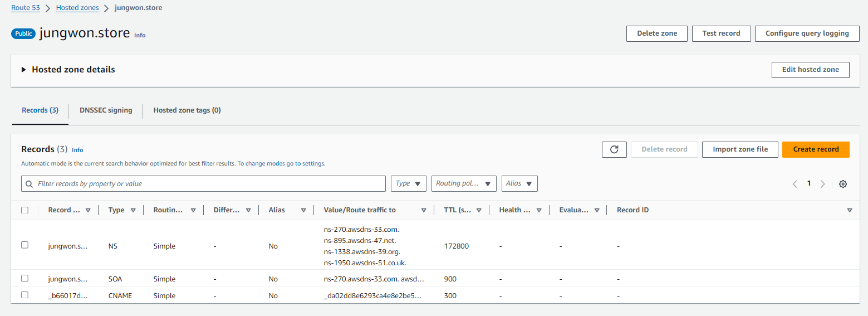Check the NS record row checkbox

coord(24,245)
